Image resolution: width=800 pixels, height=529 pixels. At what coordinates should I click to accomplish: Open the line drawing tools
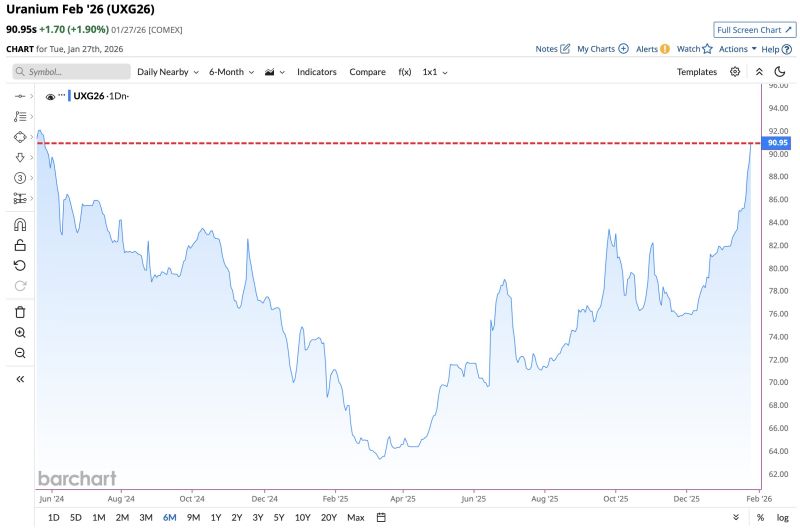[20, 116]
